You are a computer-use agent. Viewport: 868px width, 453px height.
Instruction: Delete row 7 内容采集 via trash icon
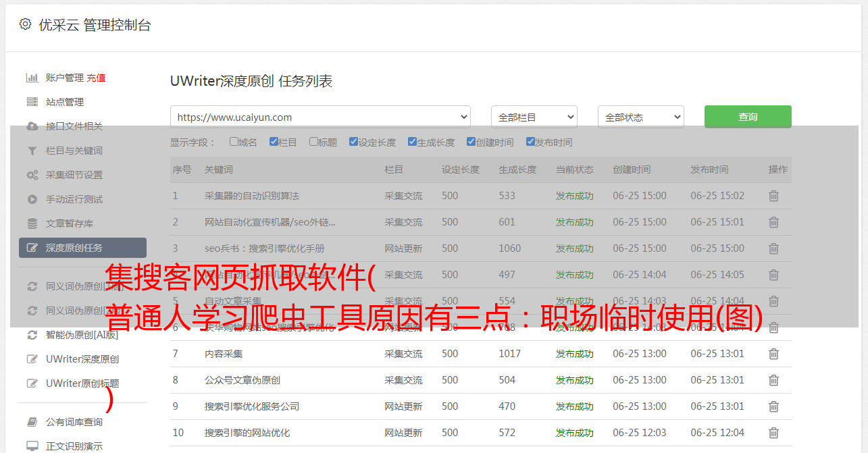tap(773, 354)
